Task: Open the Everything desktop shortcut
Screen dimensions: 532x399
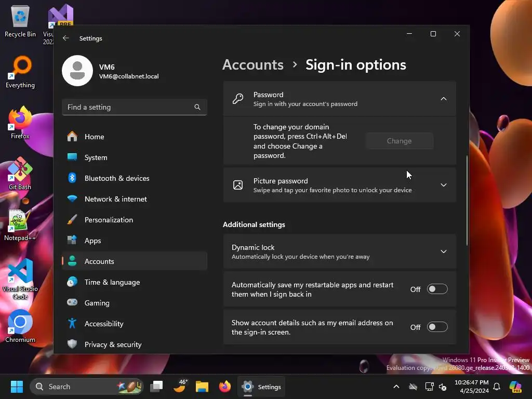Action: coord(20,72)
